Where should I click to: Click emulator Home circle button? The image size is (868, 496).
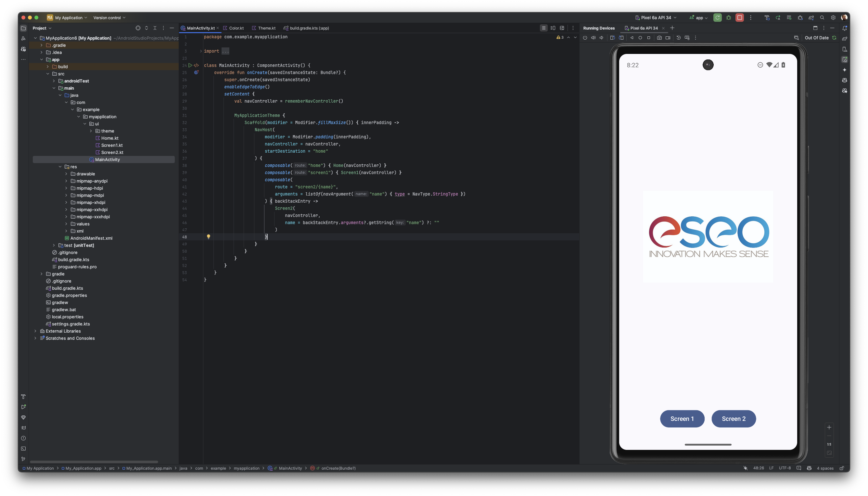point(640,38)
